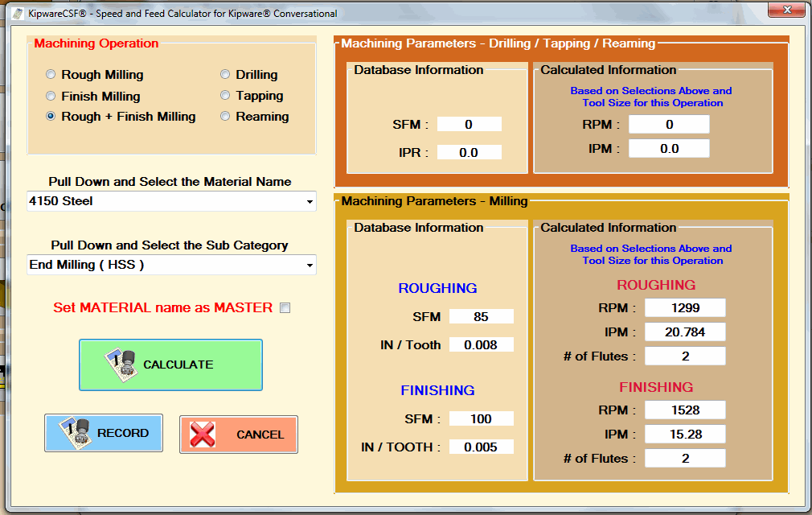The width and height of the screenshot is (812, 515).
Task: Select the Finish Milling radio button
Action: coord(51,96)
